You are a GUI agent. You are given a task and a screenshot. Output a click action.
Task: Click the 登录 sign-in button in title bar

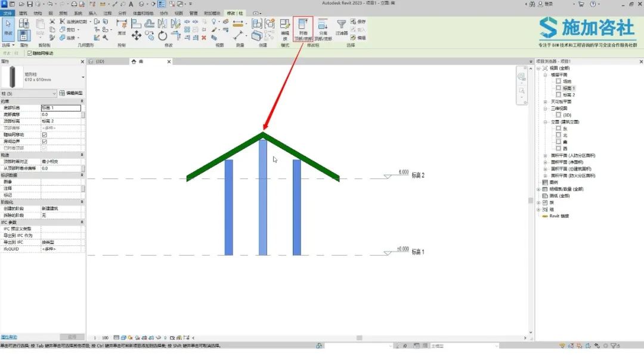coord(546,4)
